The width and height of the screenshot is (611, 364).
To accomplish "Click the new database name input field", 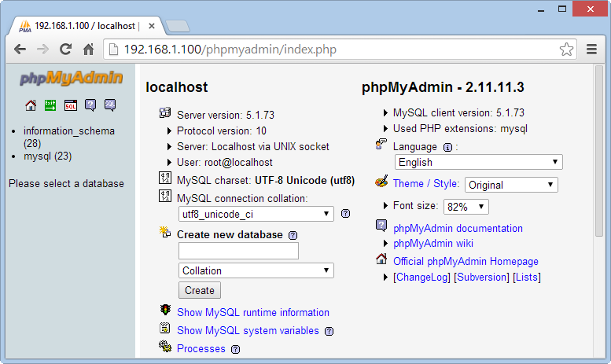I will click(x=238, y=251).
